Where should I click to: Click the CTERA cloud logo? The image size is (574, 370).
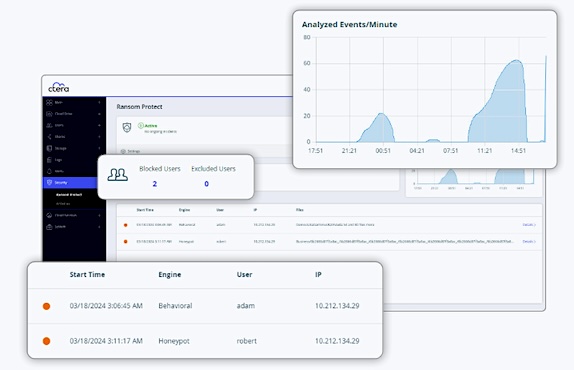pos(59,87)
